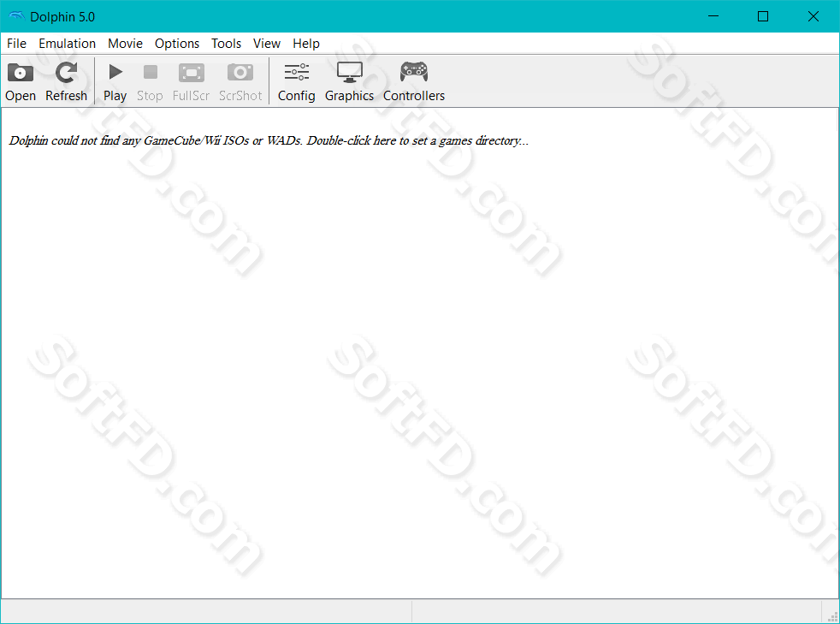Open the Help menu
The image size is (840, 624).
306,44
